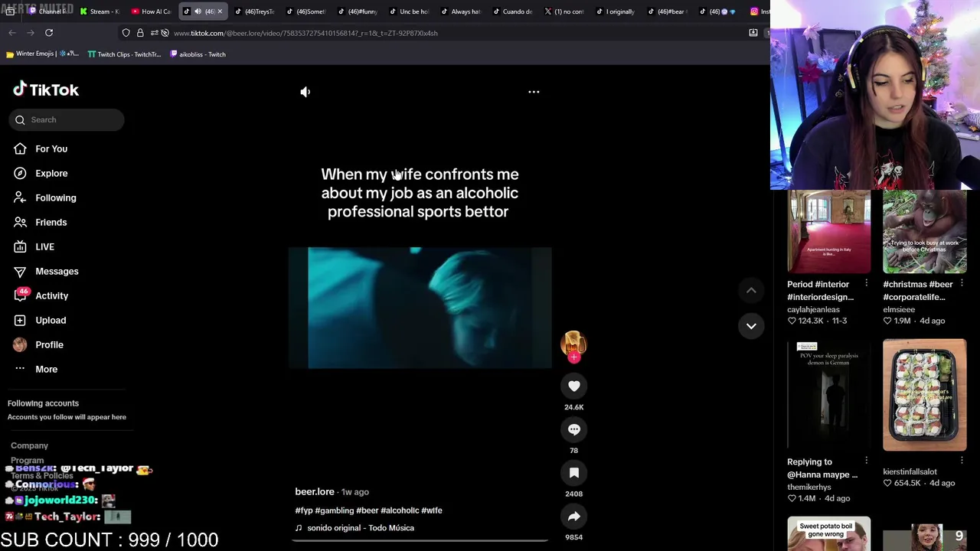Screen dimensions: 980x551
Task: Switch to the (46)TreysTe browser tab
Action: tap(254, 11)
